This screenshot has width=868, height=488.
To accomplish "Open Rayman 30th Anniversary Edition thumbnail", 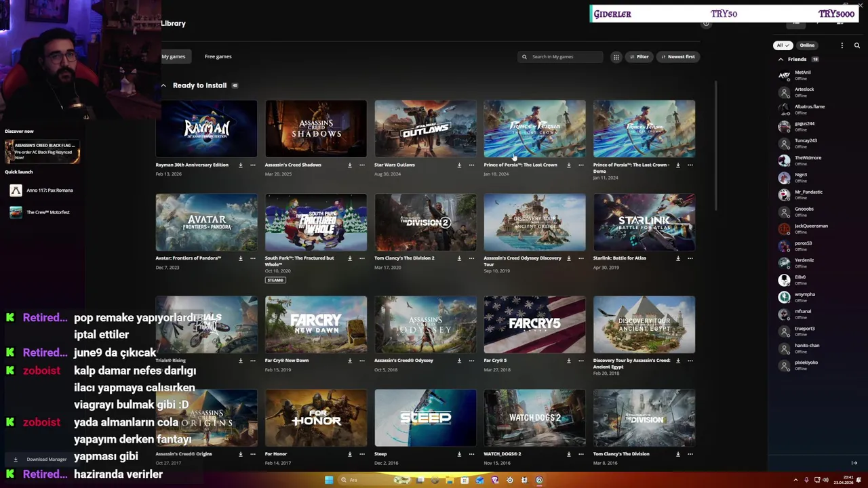I will coord(206,129).
